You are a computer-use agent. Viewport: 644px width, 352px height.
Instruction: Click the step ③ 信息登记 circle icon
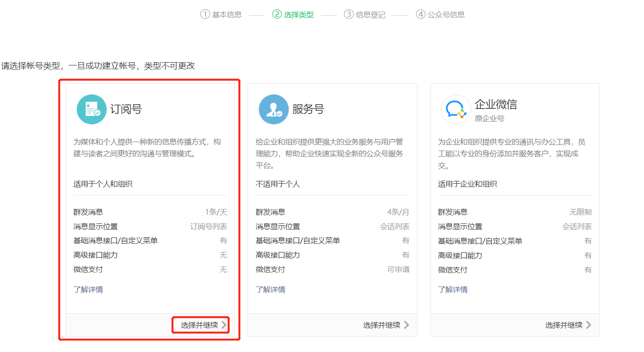pos(349,14)
